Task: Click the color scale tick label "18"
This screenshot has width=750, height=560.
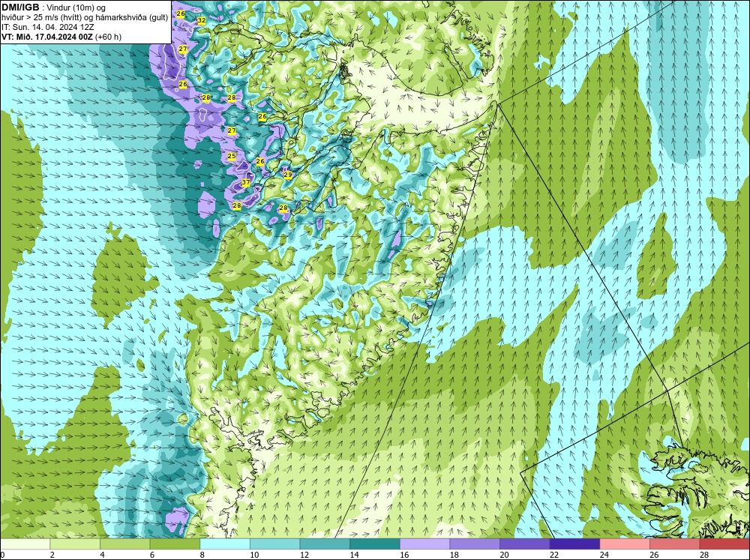Action: (454, 555)
